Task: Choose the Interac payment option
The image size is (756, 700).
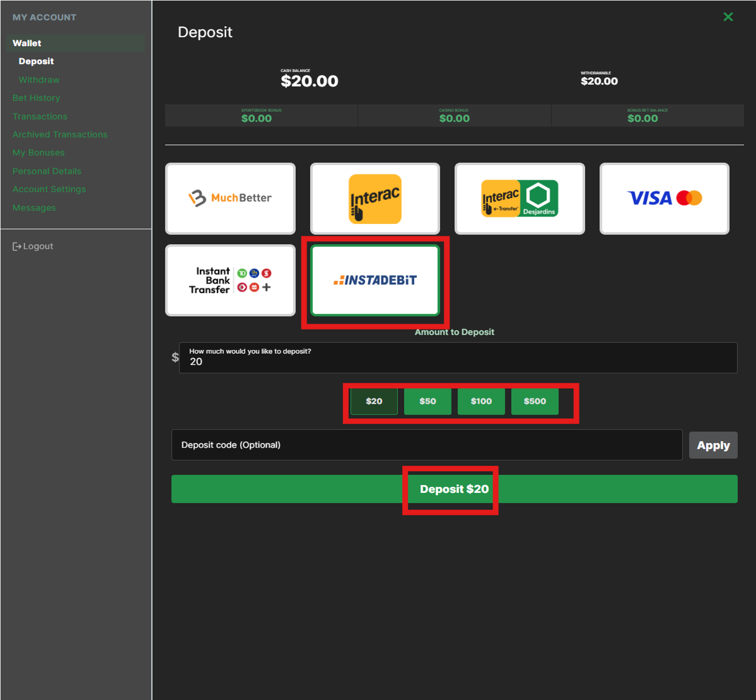Action: (x=375, y=198)
